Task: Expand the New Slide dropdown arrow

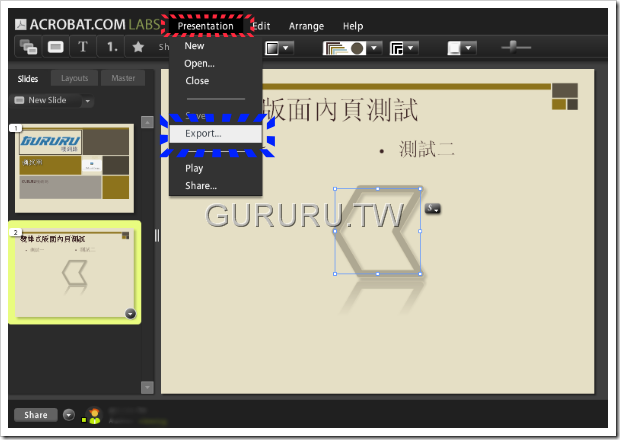Action: [x=88, y=101]
